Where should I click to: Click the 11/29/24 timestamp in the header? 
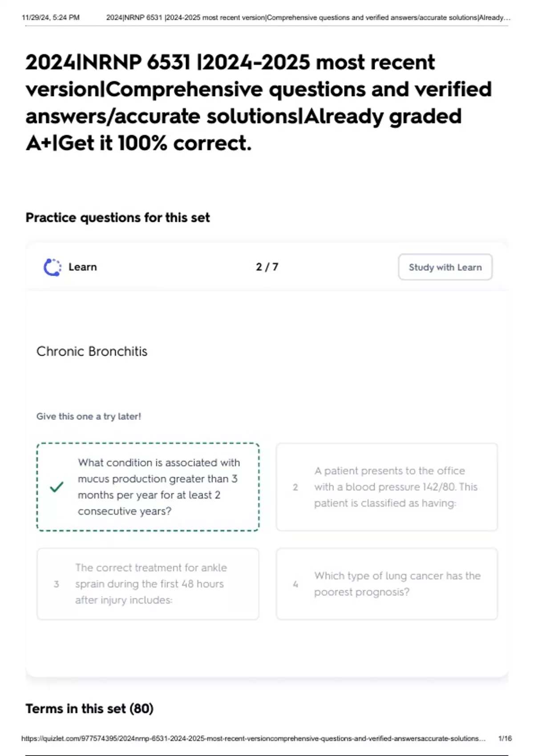[x=50, y=18]
